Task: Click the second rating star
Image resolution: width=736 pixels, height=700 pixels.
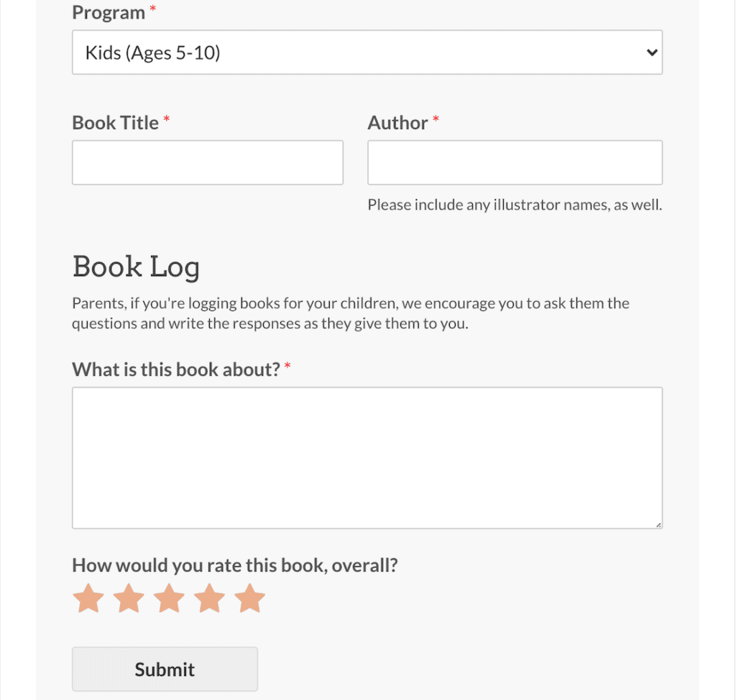Action: (x=129, y=599)
